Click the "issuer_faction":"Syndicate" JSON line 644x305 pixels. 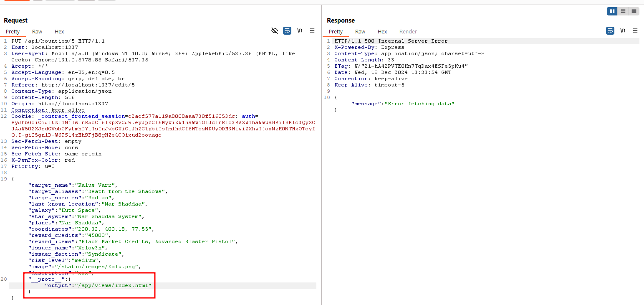[76, 254]
